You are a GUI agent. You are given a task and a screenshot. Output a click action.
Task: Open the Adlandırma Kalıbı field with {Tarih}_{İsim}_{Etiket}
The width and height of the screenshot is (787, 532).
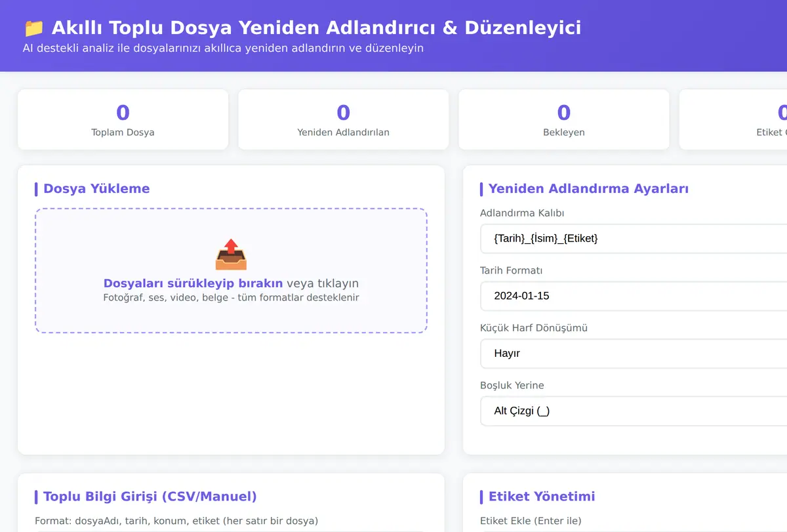coord(634,238)
